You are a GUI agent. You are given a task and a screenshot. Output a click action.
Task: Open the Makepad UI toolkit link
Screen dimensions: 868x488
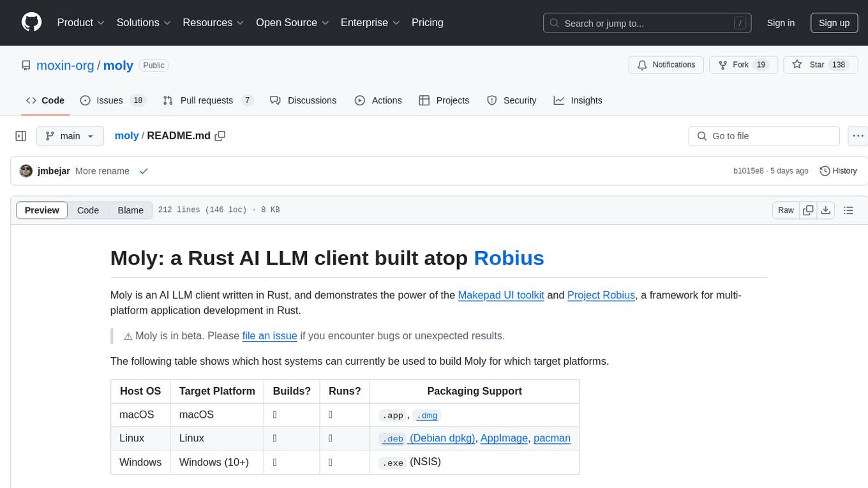(501, 295)
